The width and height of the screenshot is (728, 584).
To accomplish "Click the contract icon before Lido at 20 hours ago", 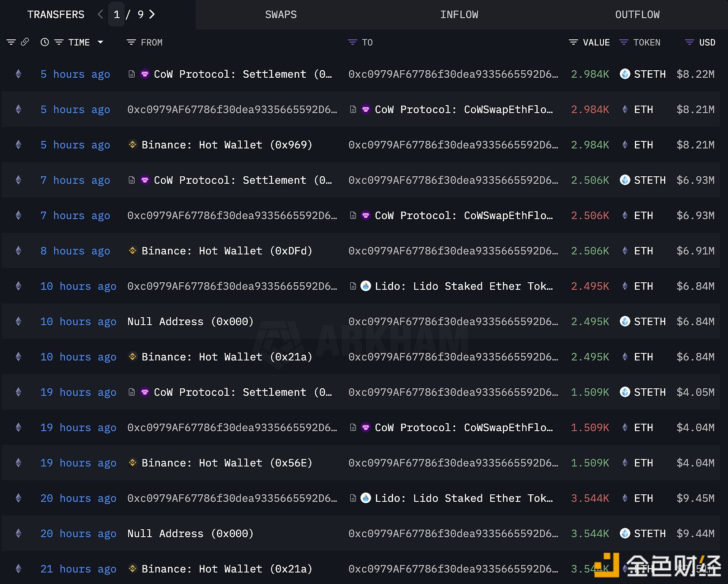I will click(353, 498).
